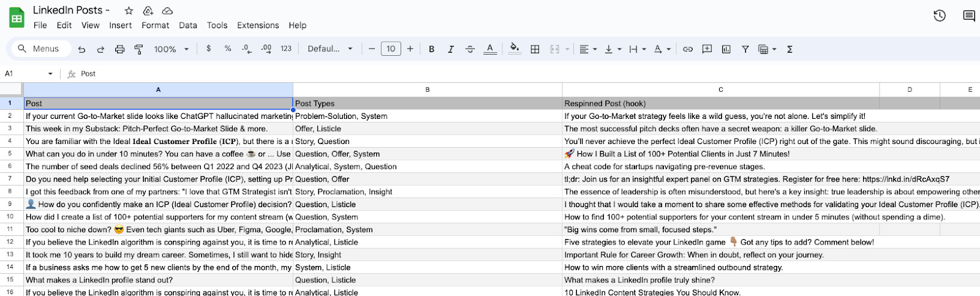Open the Functions sigma menu
980x296 pixels.
[790, 49]
